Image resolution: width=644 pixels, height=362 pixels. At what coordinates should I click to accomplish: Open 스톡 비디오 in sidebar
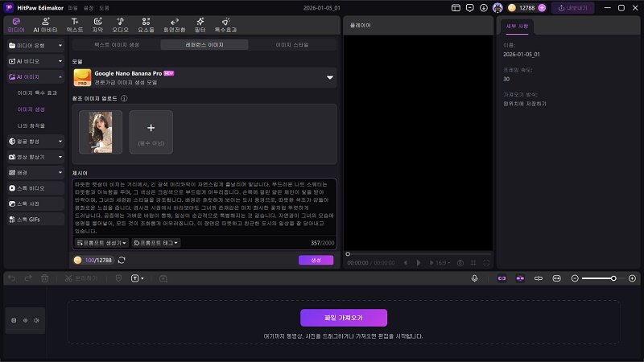coord(35,188)
